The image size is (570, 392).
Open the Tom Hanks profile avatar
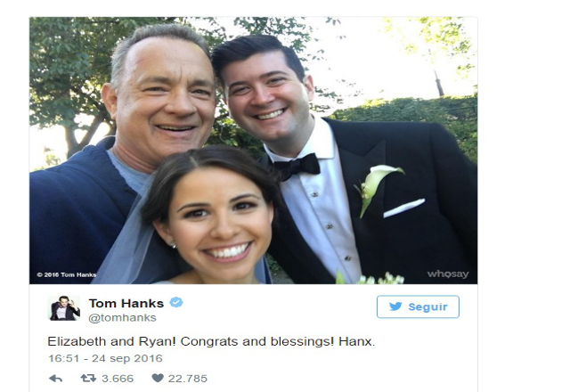[64, 308]
